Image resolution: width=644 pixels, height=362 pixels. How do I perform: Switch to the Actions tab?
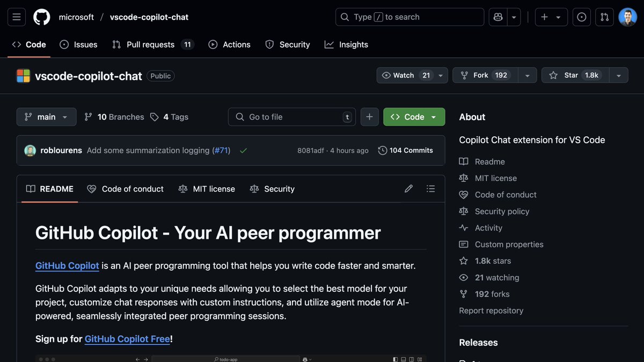coord(229,45)
